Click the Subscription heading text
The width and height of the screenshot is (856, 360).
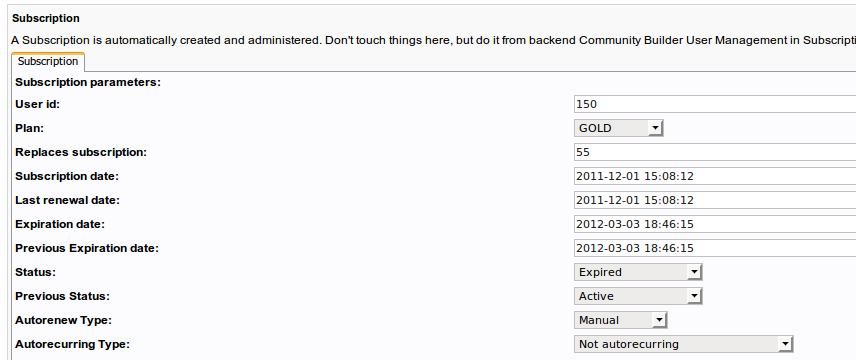click(46, 18)
